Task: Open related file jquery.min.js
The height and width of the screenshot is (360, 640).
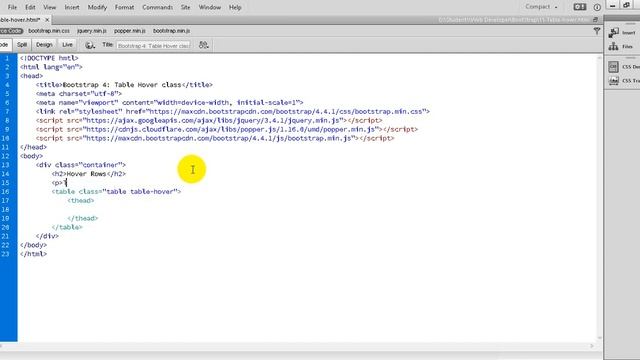Action: 92,31
